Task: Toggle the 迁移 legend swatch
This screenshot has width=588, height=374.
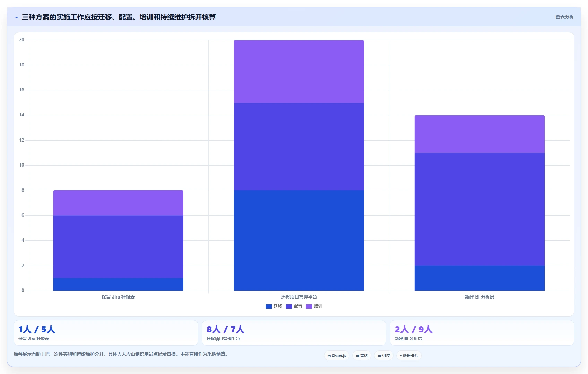Action: coord(268,306)
